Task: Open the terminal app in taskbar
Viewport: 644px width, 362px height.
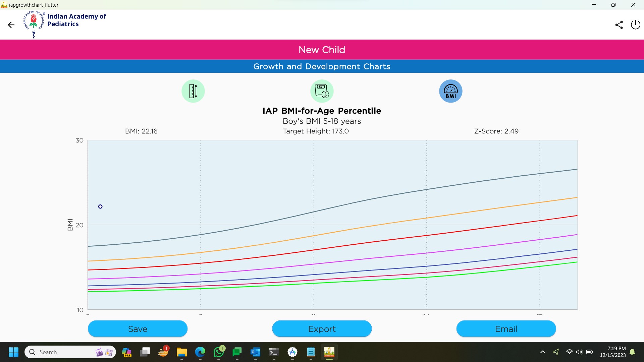Action: (x=274, y=352)
